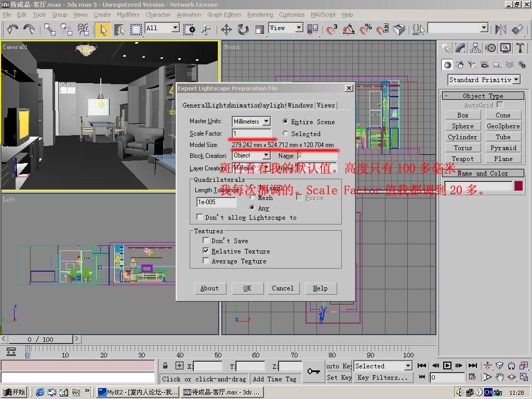Select the Rotate tool in toolbar
532x399 pixels.
point(243,29)
